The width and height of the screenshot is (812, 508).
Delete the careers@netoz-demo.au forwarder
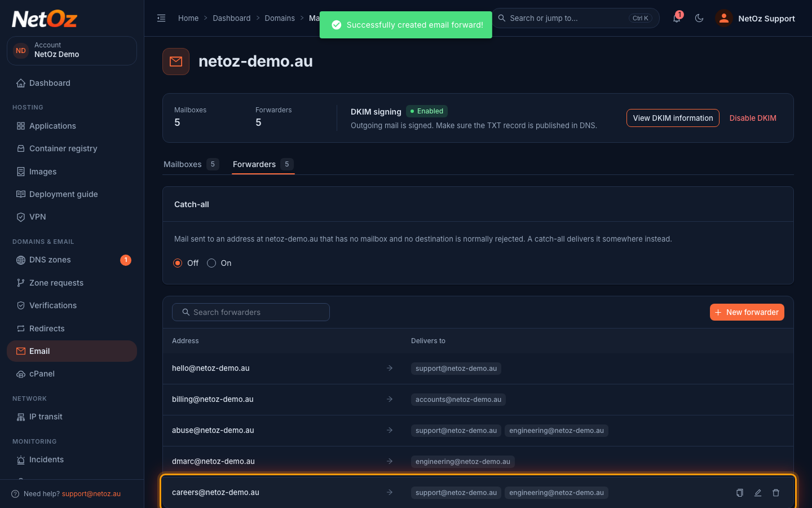click(776, 493)
